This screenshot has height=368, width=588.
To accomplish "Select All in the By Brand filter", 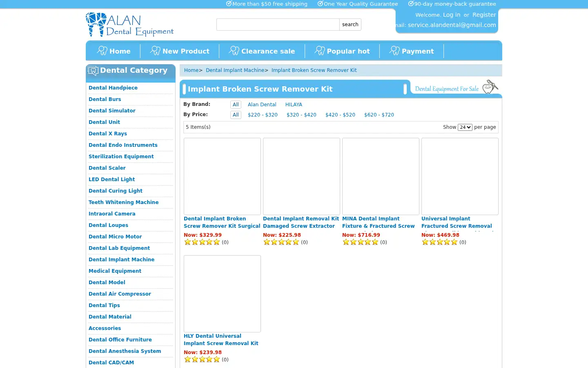I will (236, 105).
